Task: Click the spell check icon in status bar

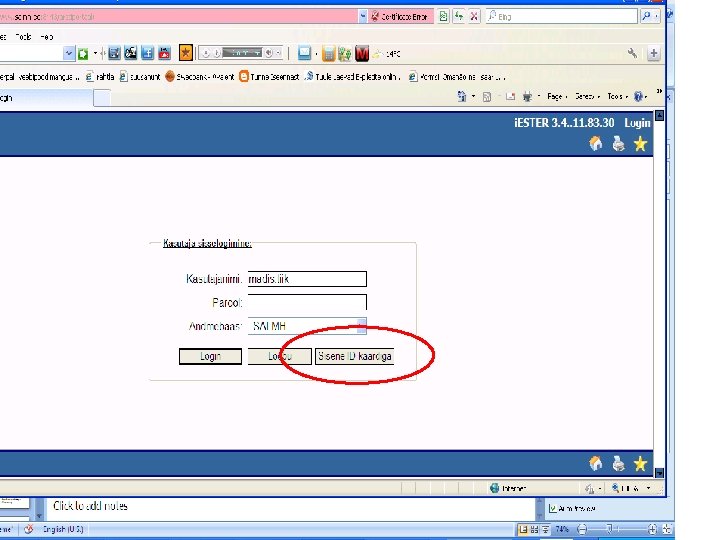Action: 28,529
